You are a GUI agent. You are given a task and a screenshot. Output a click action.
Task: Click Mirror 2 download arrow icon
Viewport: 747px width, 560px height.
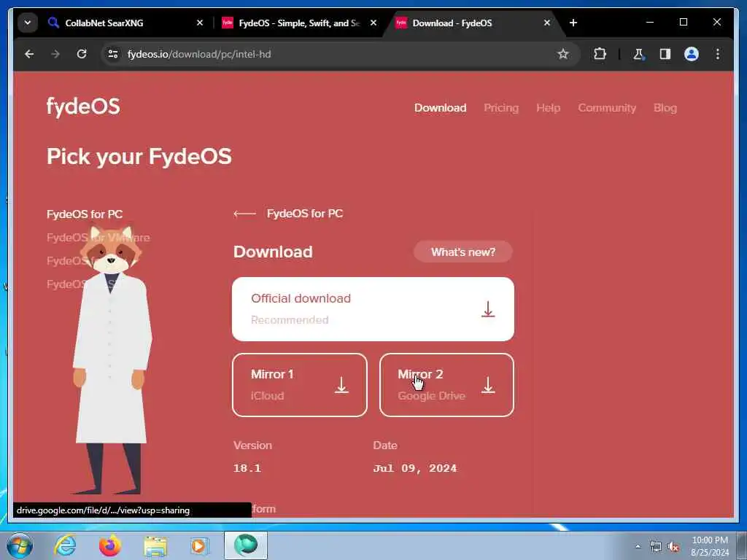pyautogui.click(x=488, y=385)
